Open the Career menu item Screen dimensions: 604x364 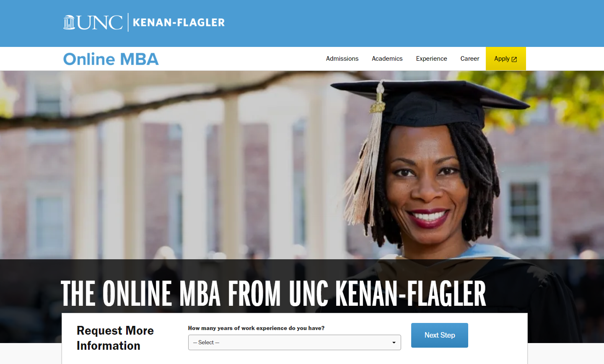(x=469, y=59)
